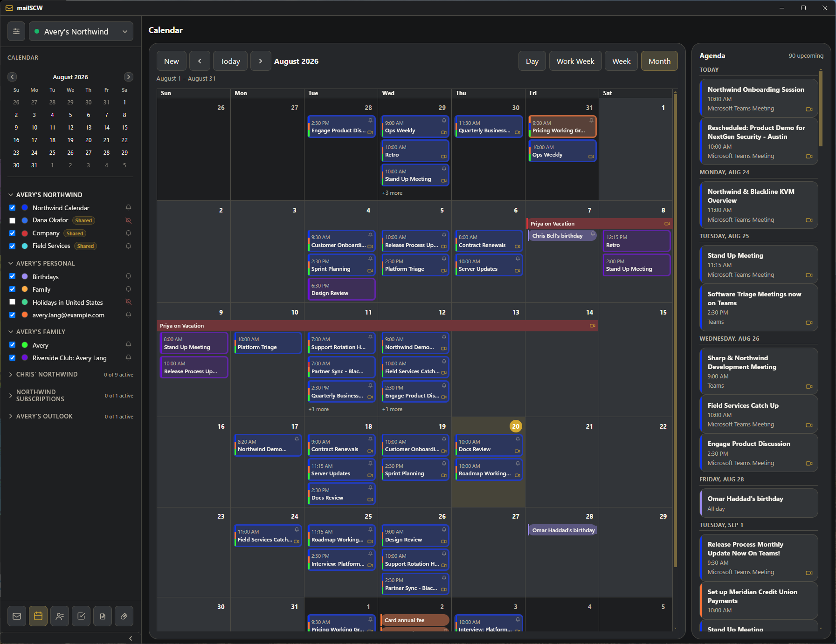Uncheck Riverside Club: Avery Lang checkbox
This screenshot has height=644, width=836.
coord(13,358)
